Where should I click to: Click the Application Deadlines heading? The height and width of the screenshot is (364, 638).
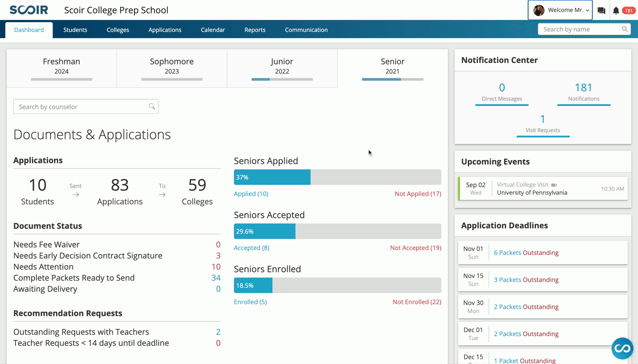504,225
